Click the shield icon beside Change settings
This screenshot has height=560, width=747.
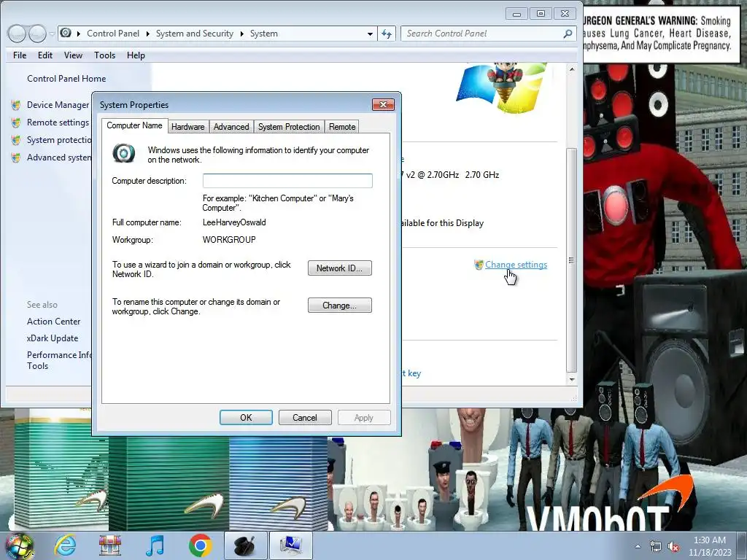[479, 265]
